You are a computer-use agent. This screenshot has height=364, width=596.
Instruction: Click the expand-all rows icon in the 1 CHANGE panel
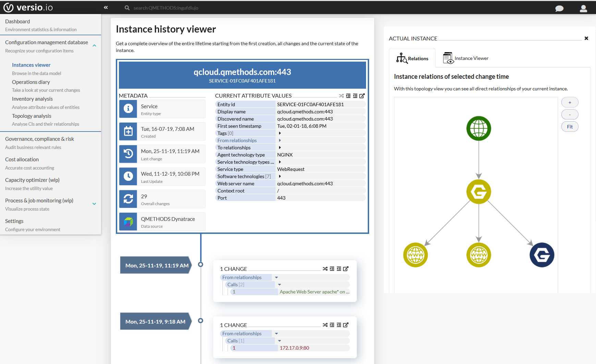click(332, 269)
